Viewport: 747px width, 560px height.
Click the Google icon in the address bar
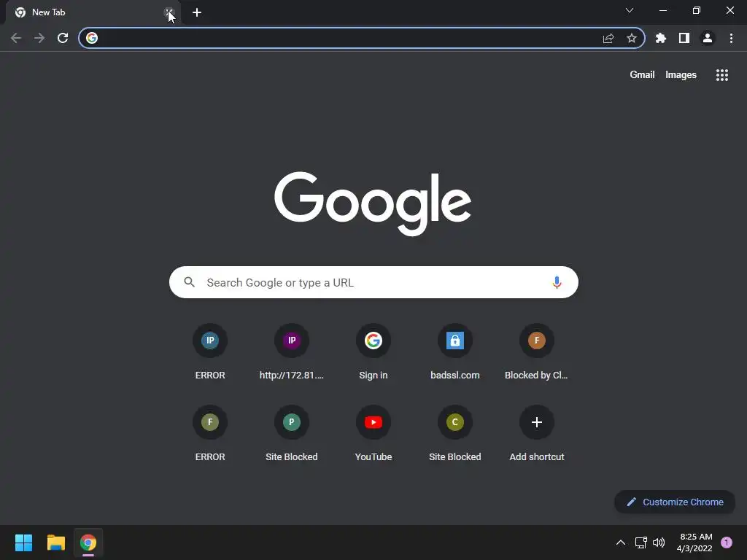click(92, 38)
